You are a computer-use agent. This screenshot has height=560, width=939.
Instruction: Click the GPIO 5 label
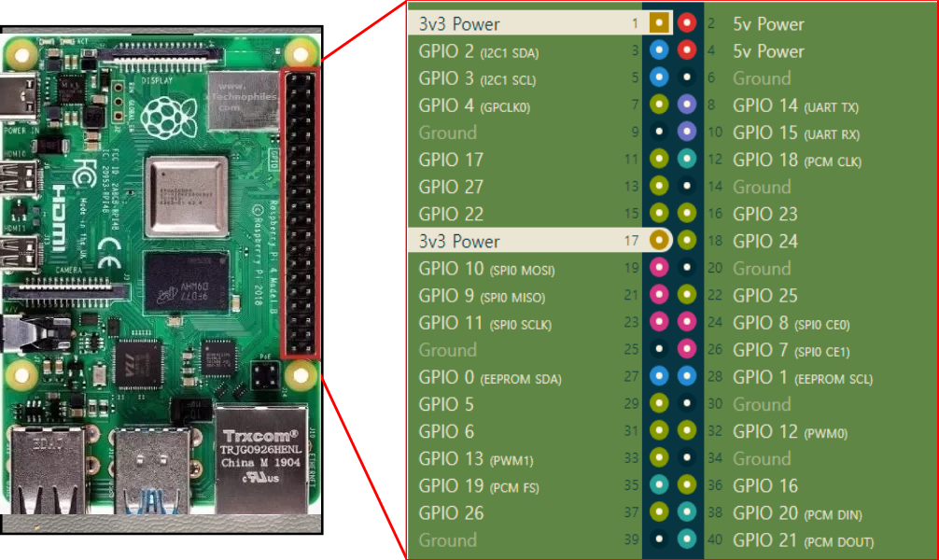coord(446,404)
